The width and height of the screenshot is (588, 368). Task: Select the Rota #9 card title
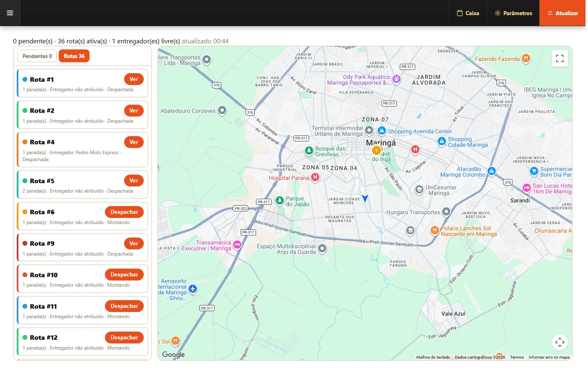[42, 244]
